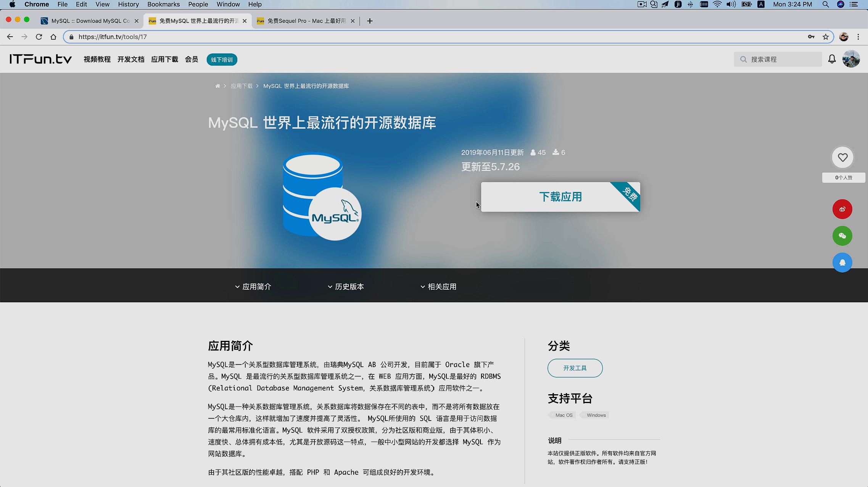Share to QQ with the blue icon
The image size is (868, 487).
pos(842,263)
